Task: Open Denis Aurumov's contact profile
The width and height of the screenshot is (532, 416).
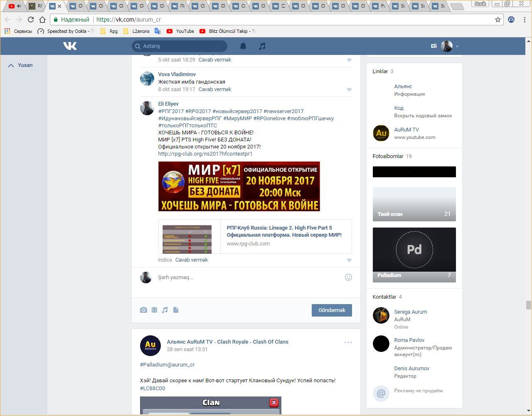Action: (x=412, y=369)
